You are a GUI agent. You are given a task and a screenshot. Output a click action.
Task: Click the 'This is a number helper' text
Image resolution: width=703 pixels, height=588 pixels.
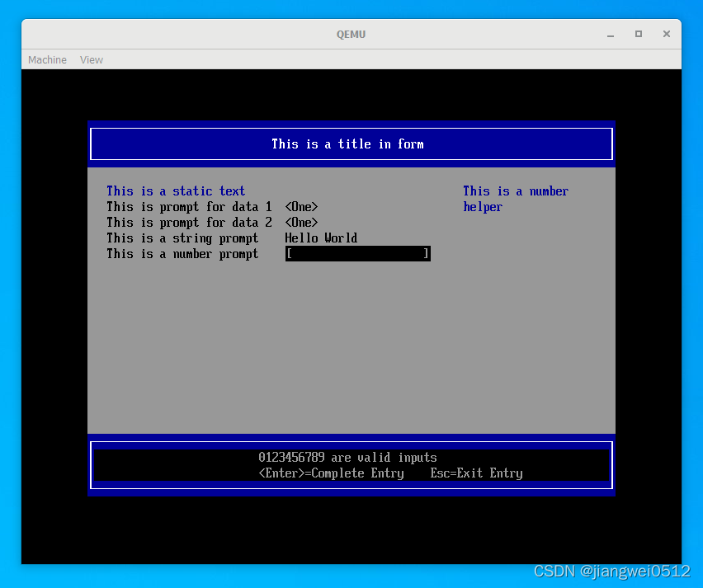515,199
